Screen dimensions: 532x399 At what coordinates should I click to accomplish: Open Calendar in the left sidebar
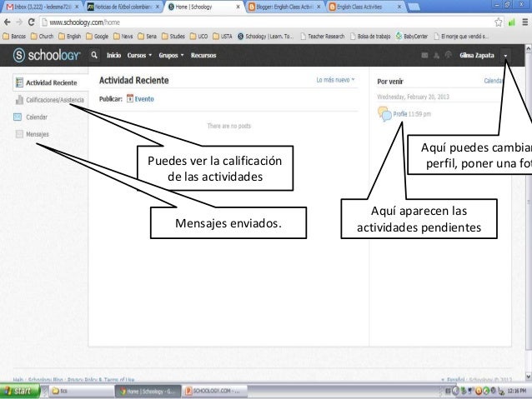click(31, 117)
